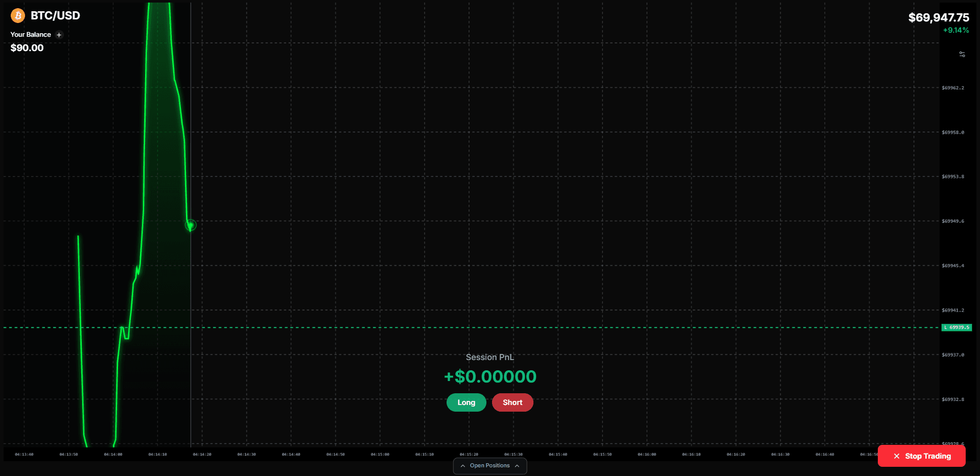The width and height of the screenshot is (980, 476).
Task: Click the BTC/USD pair title
Action: (55, 16)
